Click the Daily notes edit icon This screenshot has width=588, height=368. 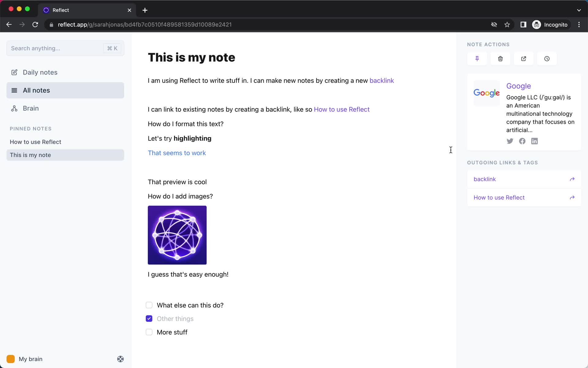(x=14, y=72)
